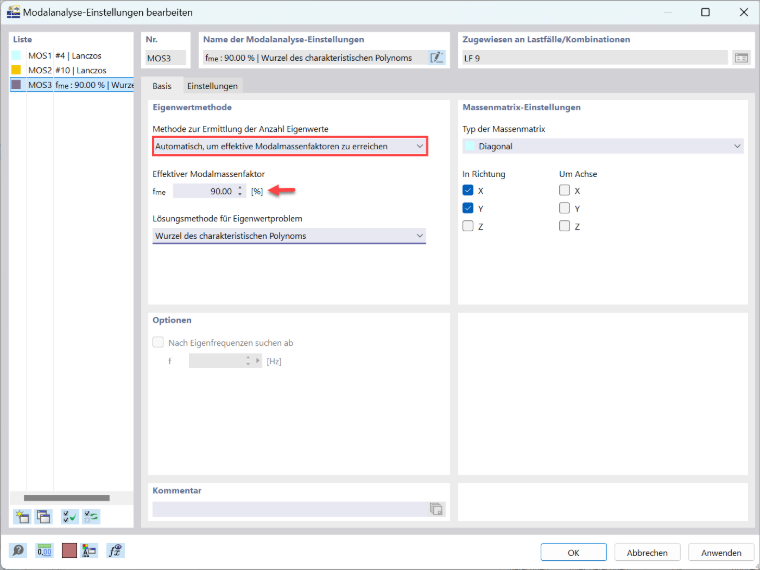Click the red color square icon at bottom
760x570 pixels.
pyautogui.click(x=69, y=551)
